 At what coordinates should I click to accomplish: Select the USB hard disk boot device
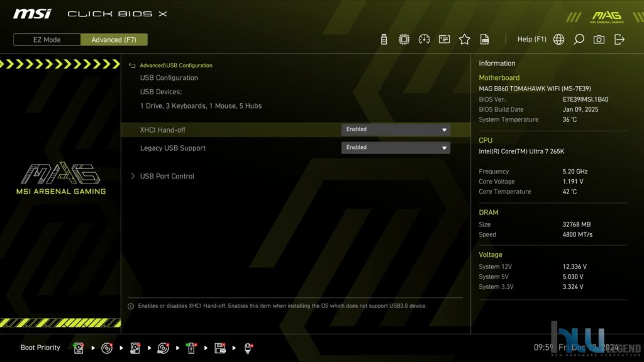(135, 348)
